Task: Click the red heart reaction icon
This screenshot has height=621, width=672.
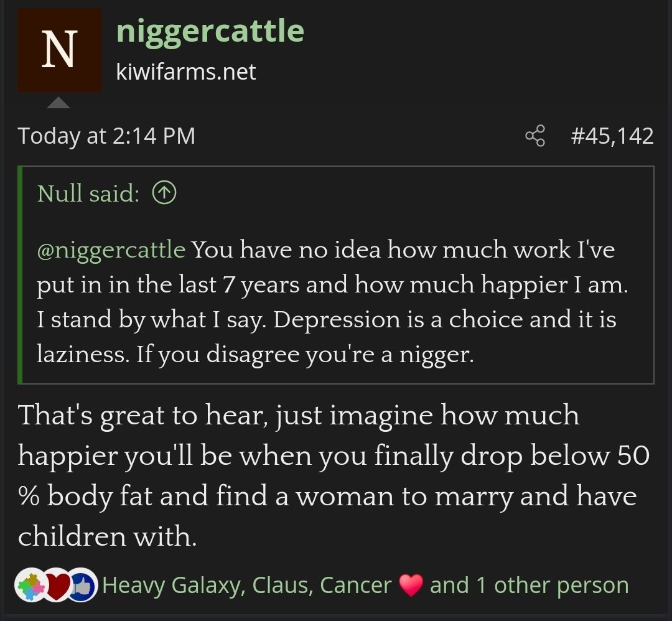Action: tap(57, 586)
